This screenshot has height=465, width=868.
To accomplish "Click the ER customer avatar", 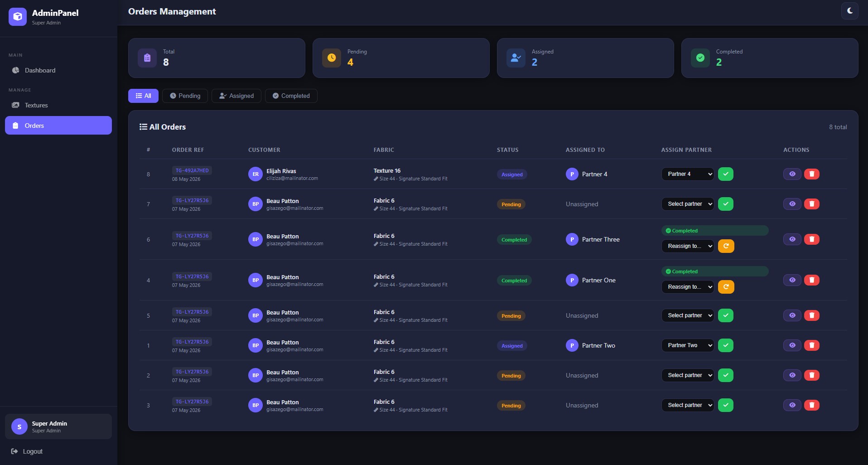I will pos(256,174).
